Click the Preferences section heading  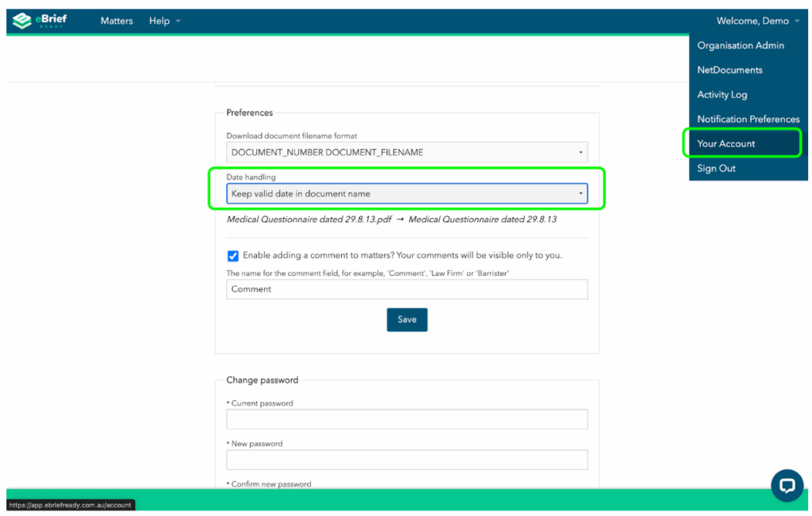250,113
